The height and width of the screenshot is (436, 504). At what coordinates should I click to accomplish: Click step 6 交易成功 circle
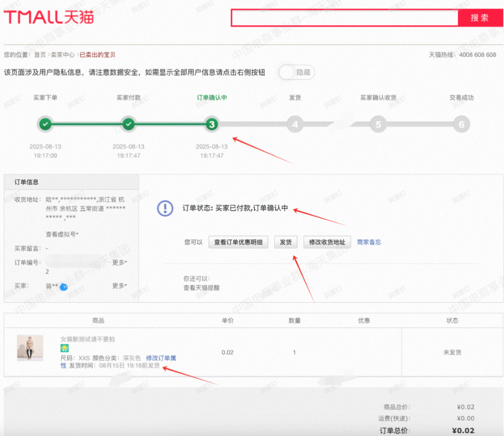pos(462,124)
